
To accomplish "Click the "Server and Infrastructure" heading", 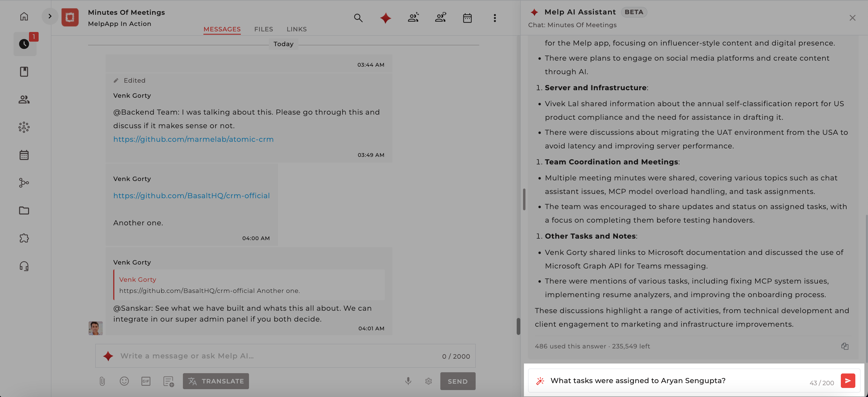I will [x=595, y=87].
